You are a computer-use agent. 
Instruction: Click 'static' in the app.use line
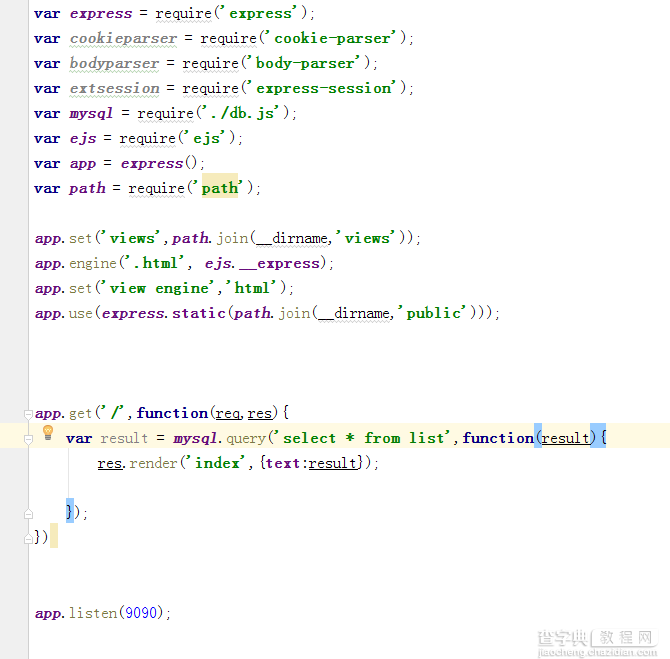(x=199, y=313)
